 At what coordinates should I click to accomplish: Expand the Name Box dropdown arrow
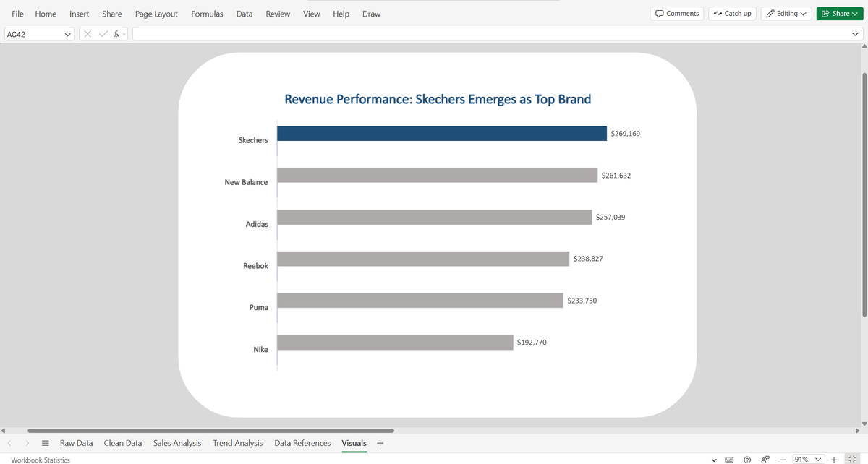click(68, 34)
